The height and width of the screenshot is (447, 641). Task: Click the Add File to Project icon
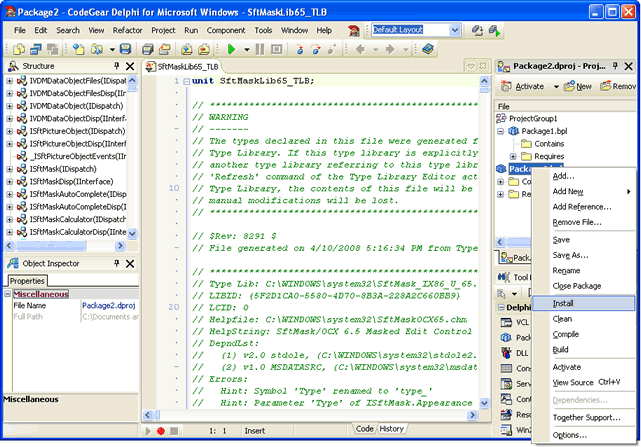[187, 49]
